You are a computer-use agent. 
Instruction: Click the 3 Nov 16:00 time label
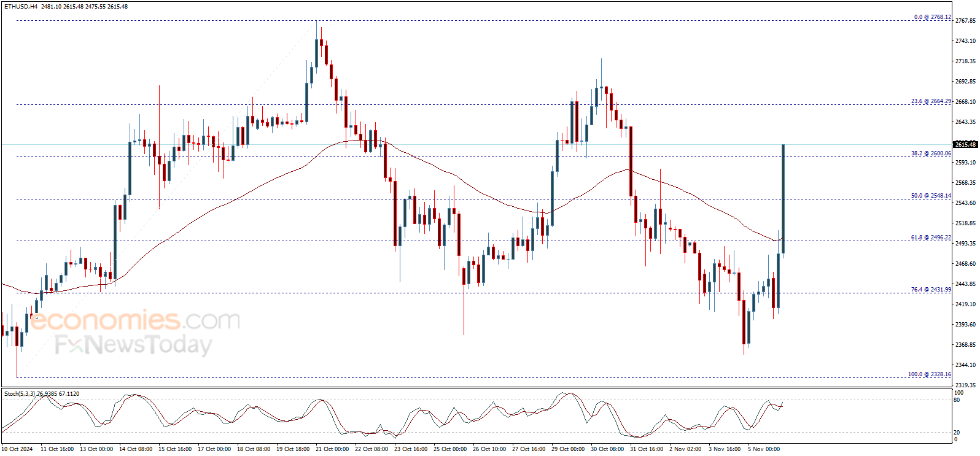click(725, 449)
